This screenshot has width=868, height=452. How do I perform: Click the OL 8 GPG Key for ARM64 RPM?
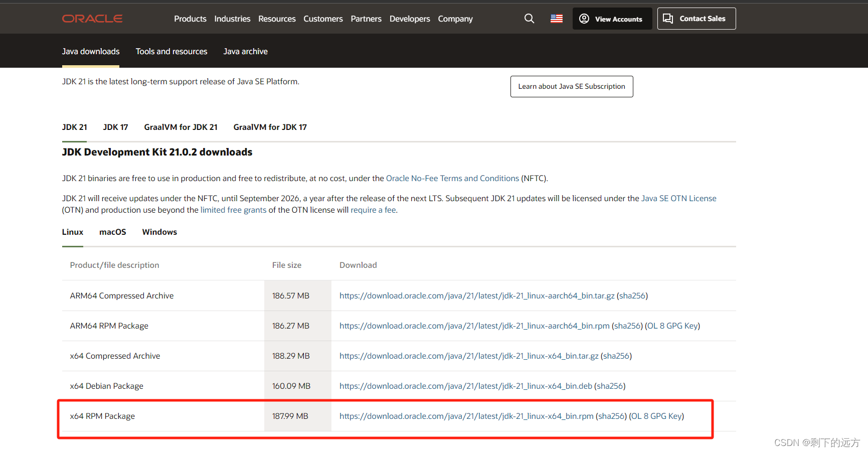tap(672, 326)
